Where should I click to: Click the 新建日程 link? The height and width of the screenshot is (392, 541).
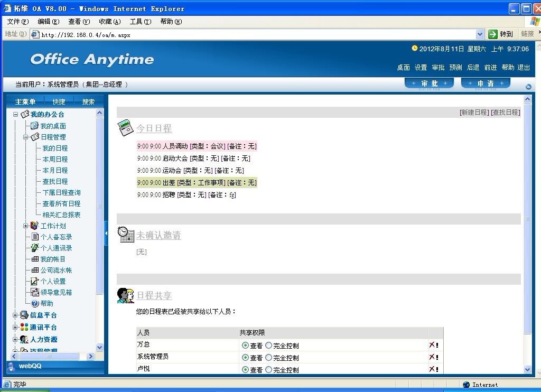click(x=474, y=112)
